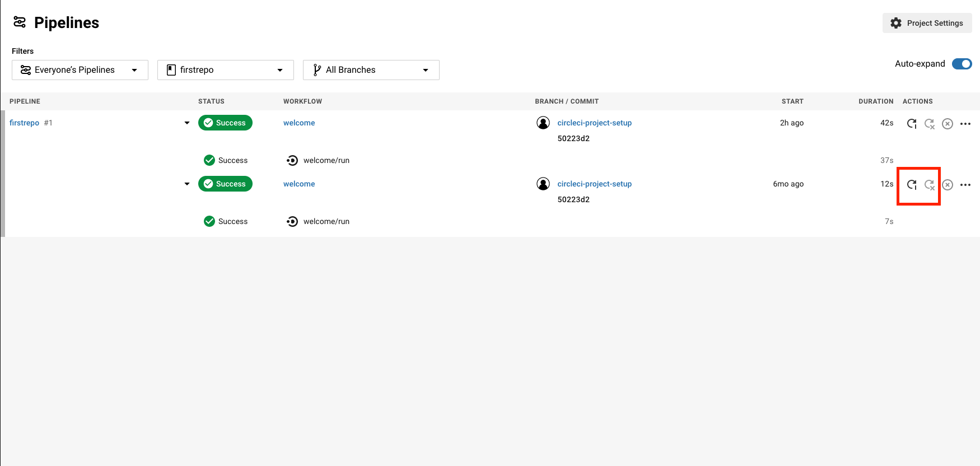The width and height of the screenshot is (980, 466).
Task: Click rerun from failed icon in first row
Action: pyautogui.click(x=929, y=124)
